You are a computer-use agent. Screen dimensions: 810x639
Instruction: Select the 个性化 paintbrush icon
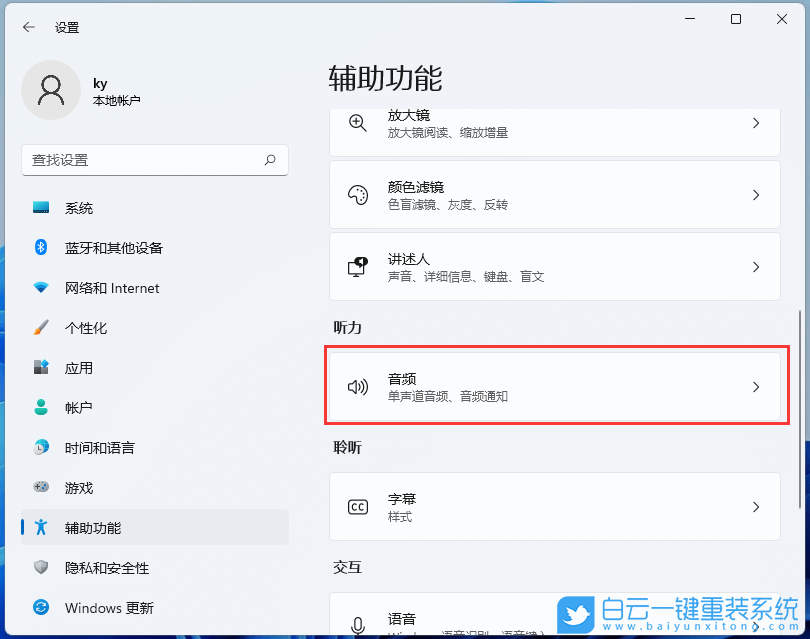[x=41, y=328]
